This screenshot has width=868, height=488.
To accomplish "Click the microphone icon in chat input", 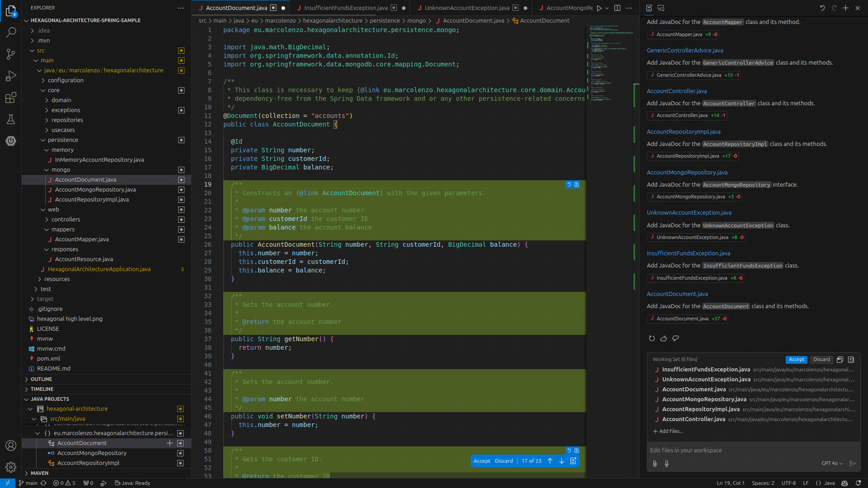I will point(667,464).
